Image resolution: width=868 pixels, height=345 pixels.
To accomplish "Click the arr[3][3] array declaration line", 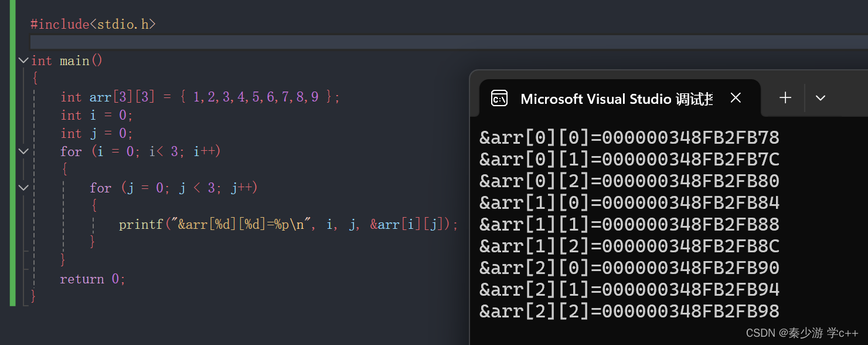I will 200,97.
